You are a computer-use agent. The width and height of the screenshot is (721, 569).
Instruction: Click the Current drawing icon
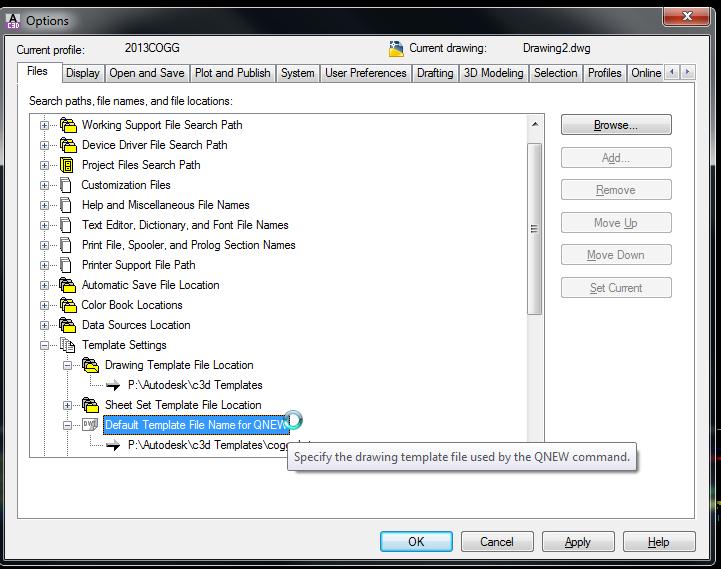pyautogui.click(x=396, y=48)
